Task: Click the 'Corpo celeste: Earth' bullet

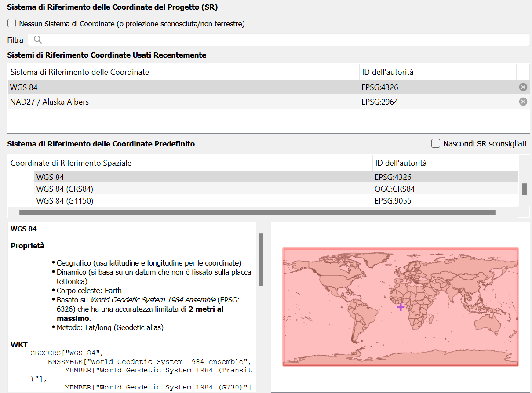Action: tap(89, 291)
